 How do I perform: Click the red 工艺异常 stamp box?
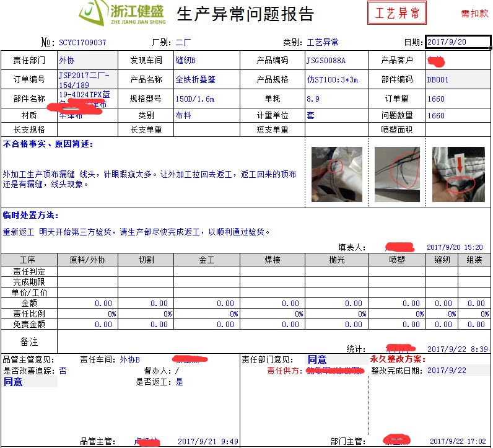click(397, 13)
